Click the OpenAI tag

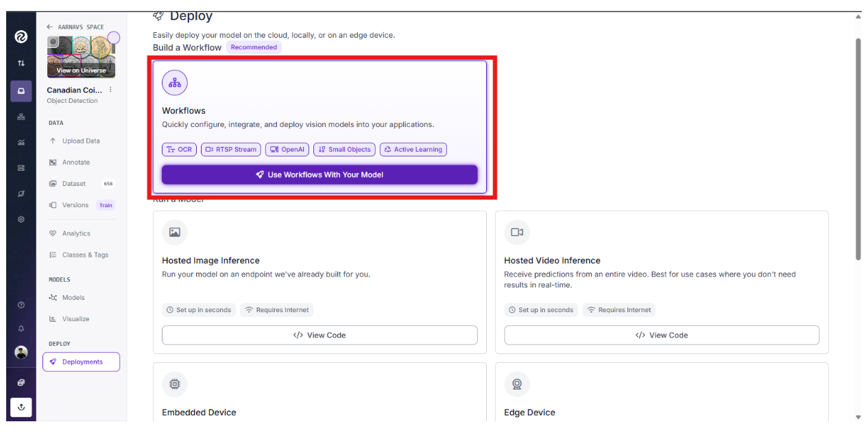coord(287,149)
